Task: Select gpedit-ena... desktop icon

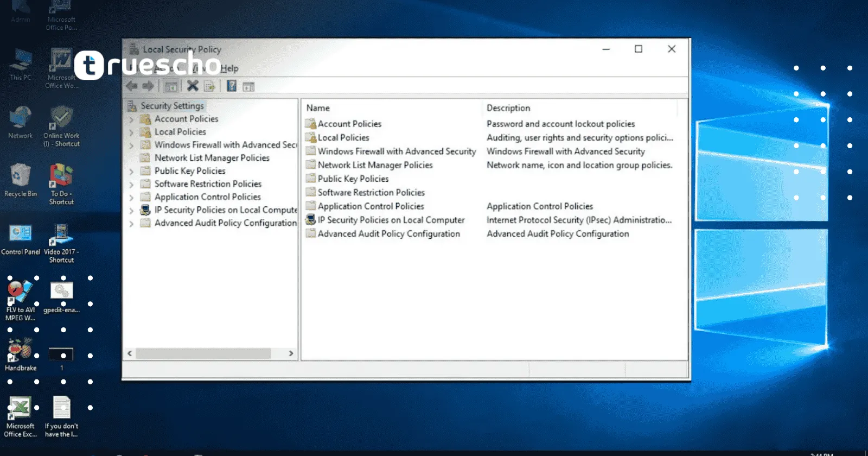Action: point(61,297)
